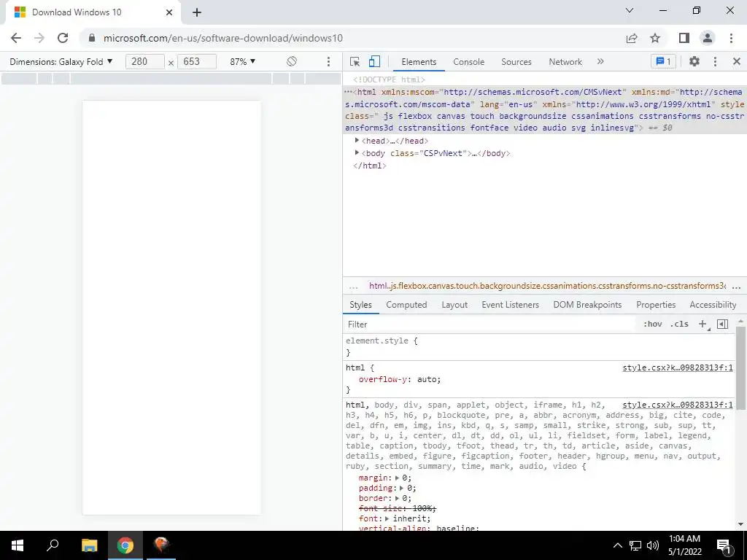
Task: Activate the inspect element picker
Action: click(355, 61)
